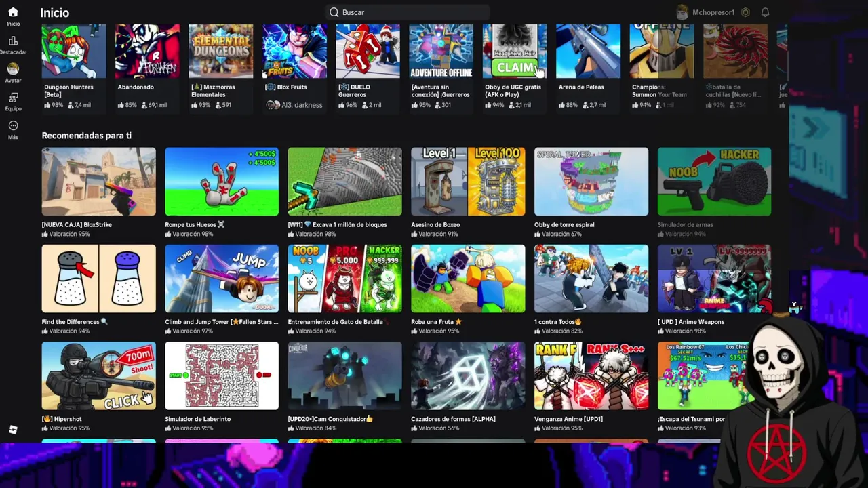Open Entrenamiento de Gato de Batalla thumbnail
868x488 pixels.
[345, 279]
